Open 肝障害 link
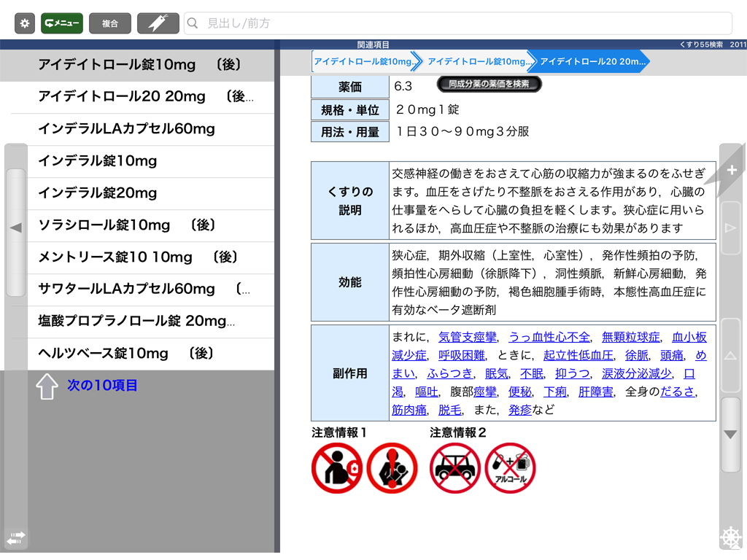This screenshot has height=560, width=747. (595, 392)
